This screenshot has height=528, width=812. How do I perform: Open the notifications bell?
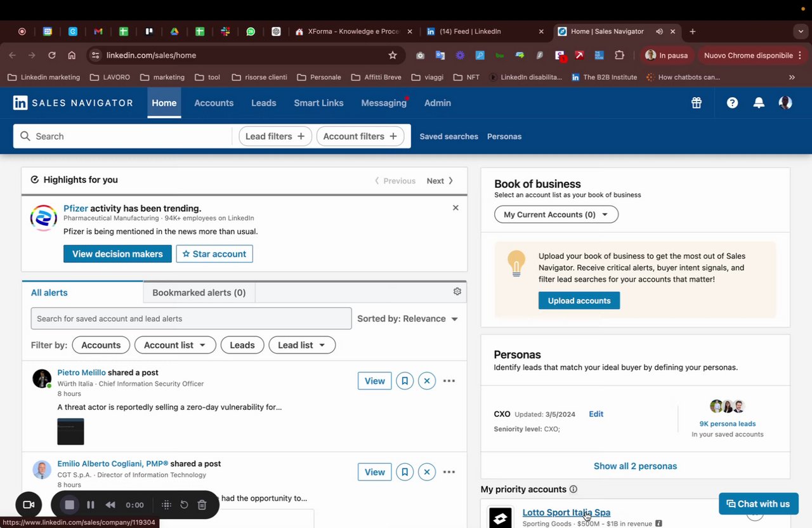[759, 103]
